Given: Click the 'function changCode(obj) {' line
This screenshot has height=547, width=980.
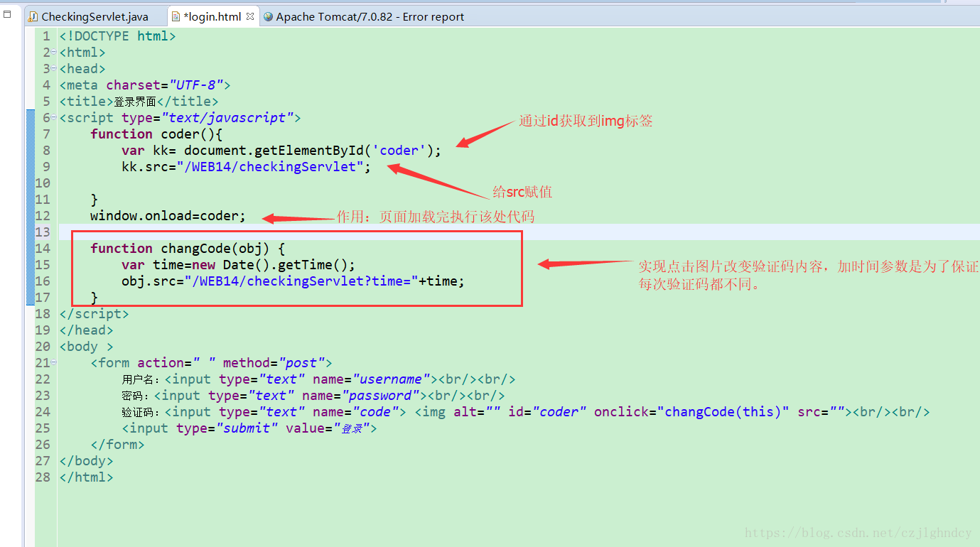Looking at the screenshot, I should tap(188, 249).
